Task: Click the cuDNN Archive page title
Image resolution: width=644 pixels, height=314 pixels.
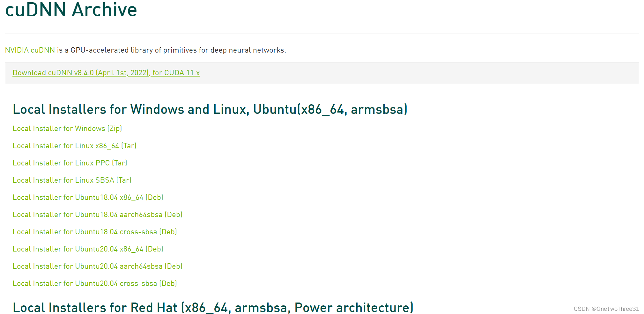Action: click(71, 10)
